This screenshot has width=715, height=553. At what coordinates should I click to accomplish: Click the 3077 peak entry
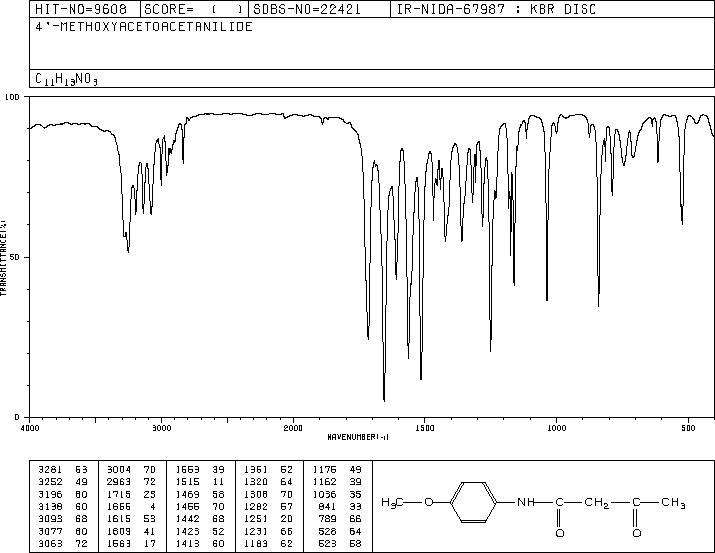(x=62, y=531)
